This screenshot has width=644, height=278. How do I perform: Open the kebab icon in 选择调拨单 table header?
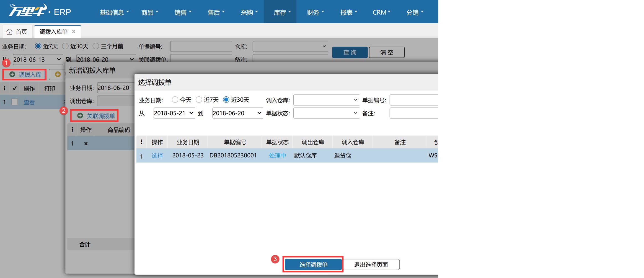[142, 142]
